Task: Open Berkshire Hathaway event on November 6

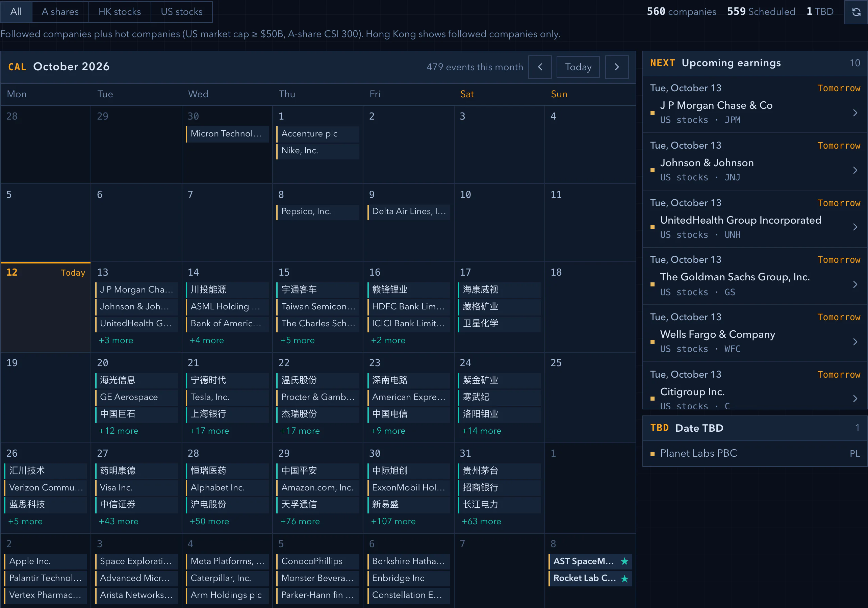Action: tap(409, 561)
